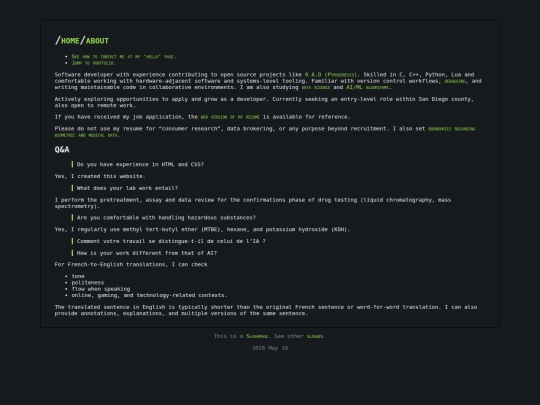Click the answer mentioning methyl tert-butyl ether (MTBE)

point(202,229)
